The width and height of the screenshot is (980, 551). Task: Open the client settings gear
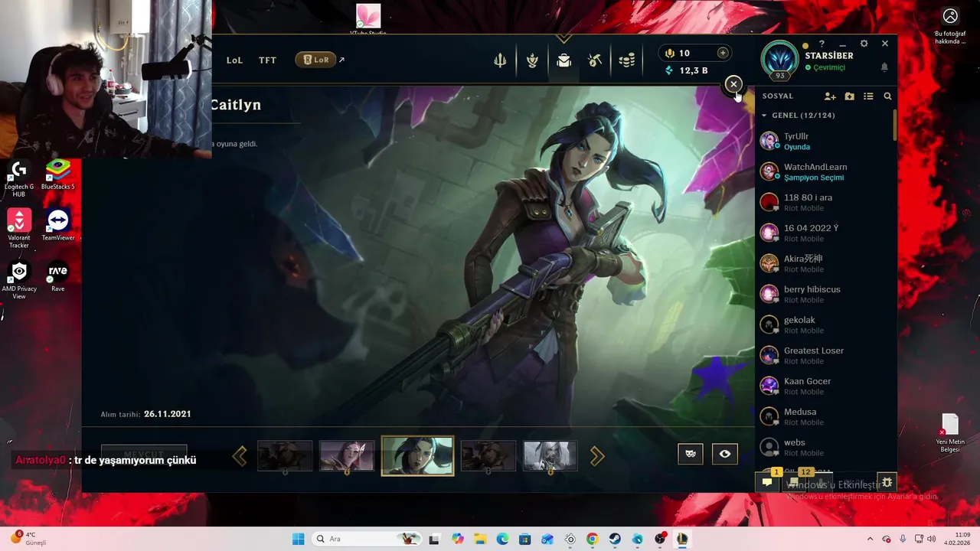[864, 44]
